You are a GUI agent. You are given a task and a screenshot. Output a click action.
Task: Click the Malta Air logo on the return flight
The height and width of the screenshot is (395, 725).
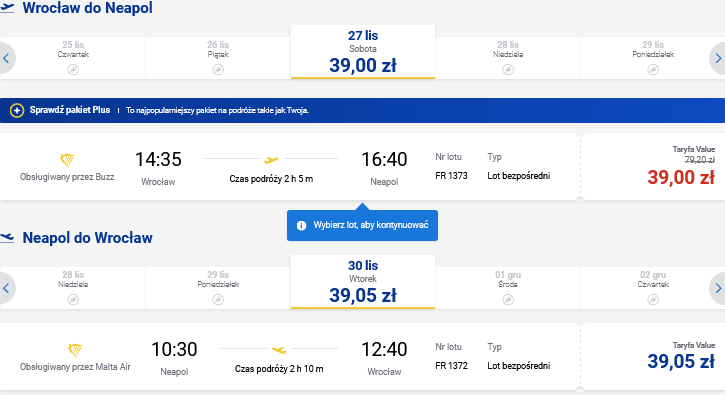75,350
